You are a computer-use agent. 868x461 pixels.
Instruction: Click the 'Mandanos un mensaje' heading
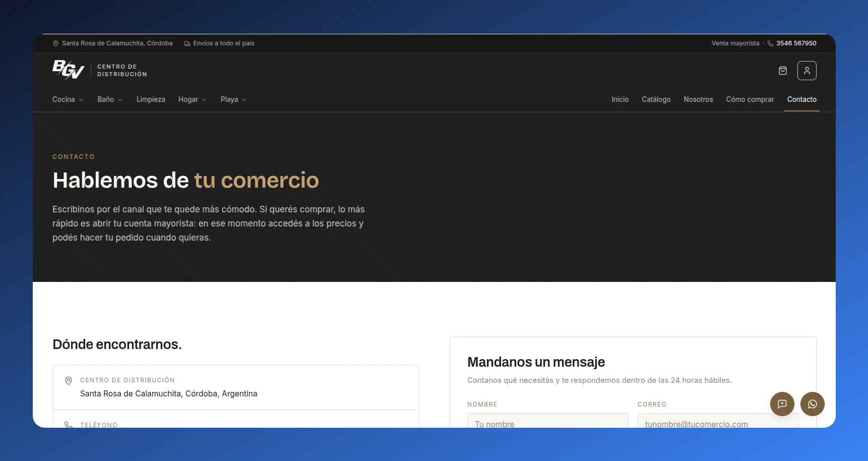(x=536, y=362)
